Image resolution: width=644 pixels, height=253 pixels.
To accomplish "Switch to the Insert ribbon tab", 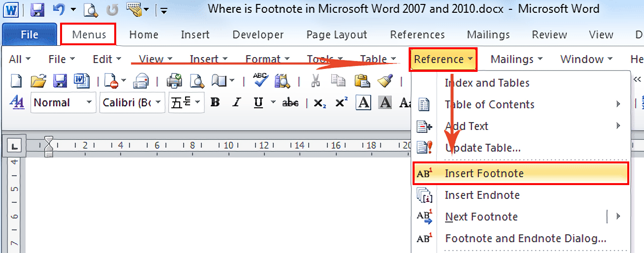I will (x=195, y=34).
